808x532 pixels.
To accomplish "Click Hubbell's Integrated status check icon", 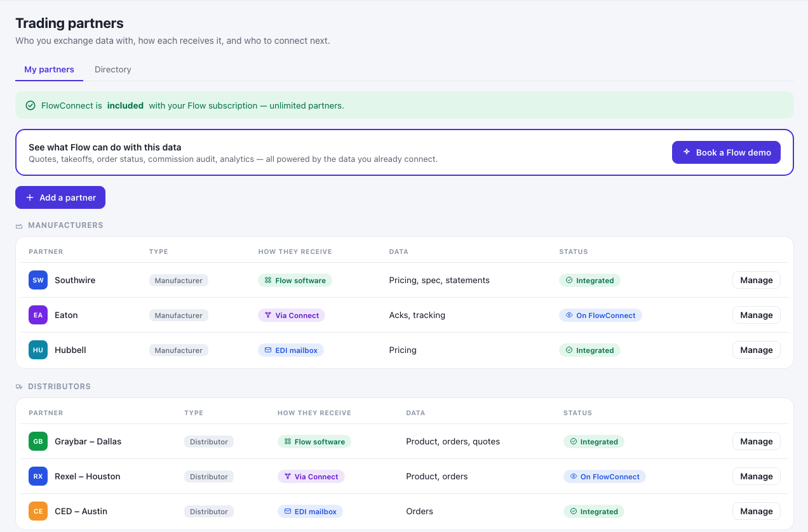I will 569,350.
